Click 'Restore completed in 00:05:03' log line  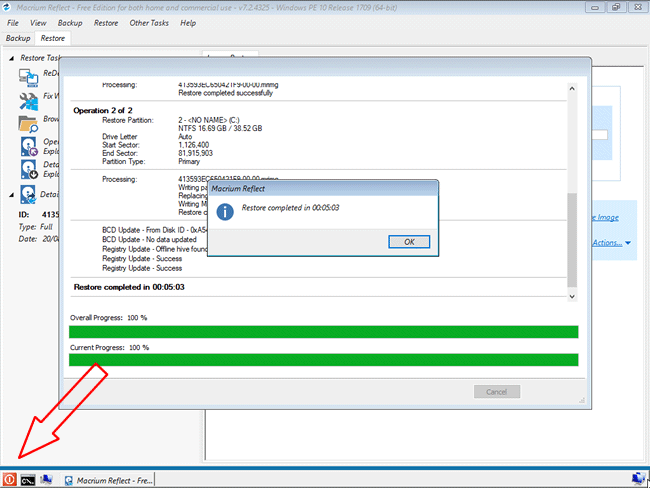coord(129,287)
